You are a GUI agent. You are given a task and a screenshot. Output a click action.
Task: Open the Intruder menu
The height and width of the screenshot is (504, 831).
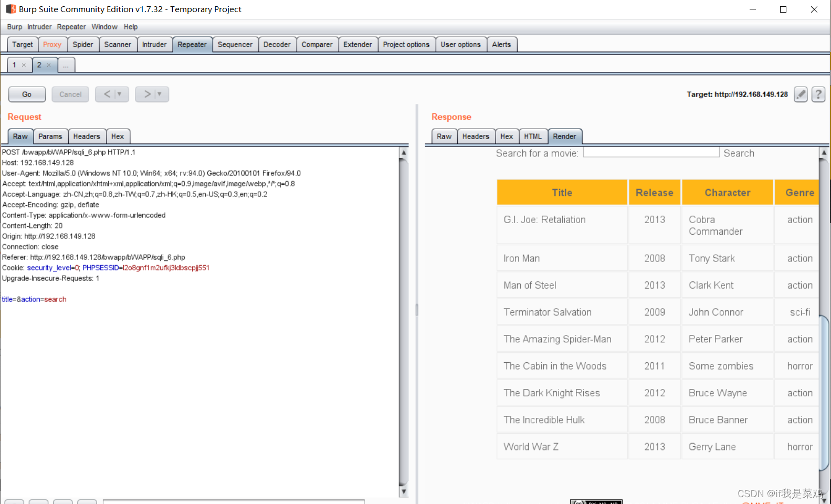click(39, 27)
